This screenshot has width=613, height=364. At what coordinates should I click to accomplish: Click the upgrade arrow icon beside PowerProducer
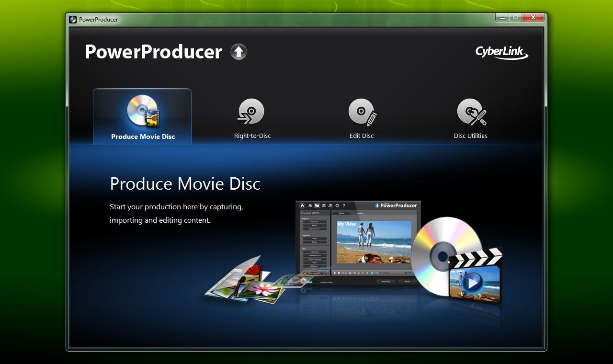point(238,52)
